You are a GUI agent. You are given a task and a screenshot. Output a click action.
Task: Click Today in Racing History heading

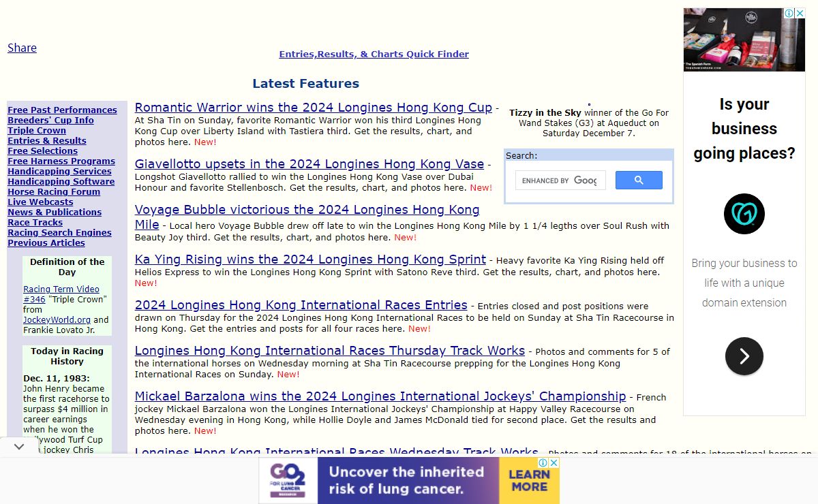pos(67,356)
